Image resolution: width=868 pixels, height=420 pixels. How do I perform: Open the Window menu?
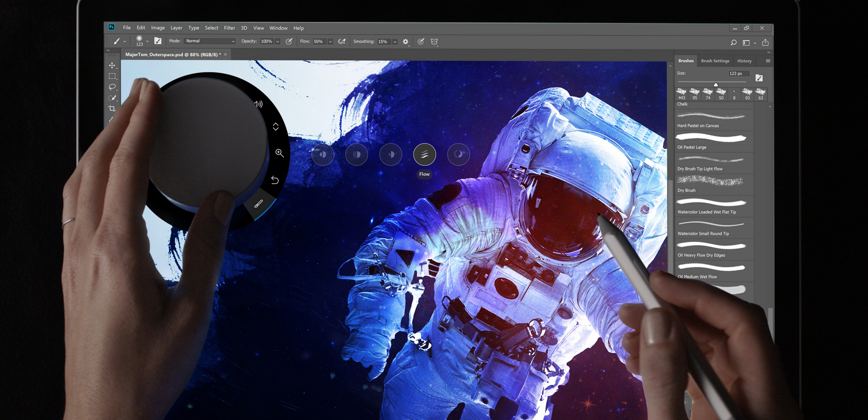tap(278, 28)
